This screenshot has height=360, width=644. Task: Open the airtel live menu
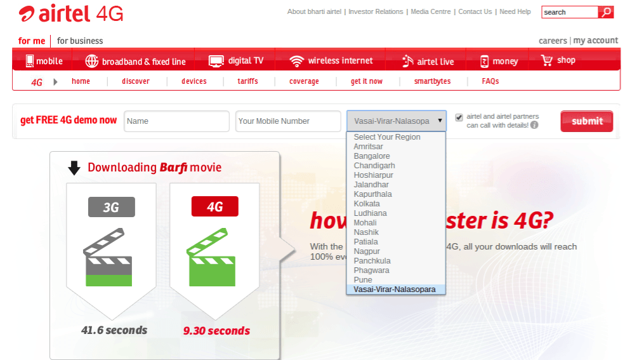pyautogui.click(x=428, y=61)
